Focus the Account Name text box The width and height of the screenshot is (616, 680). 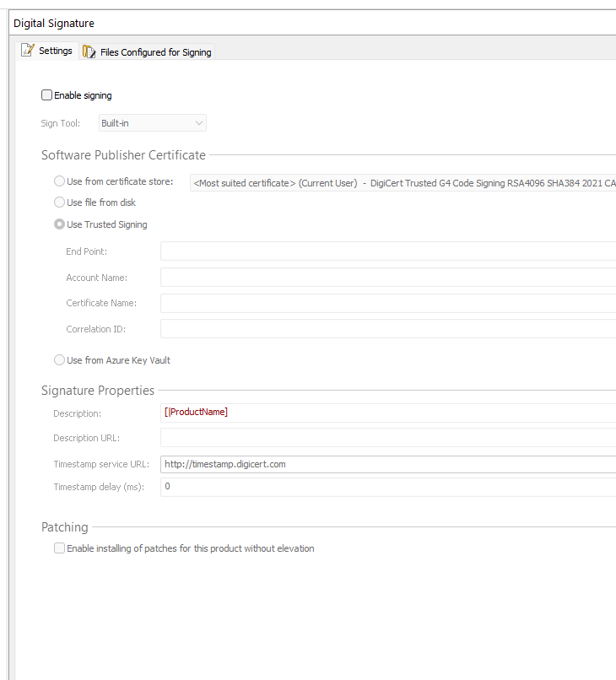388,278
